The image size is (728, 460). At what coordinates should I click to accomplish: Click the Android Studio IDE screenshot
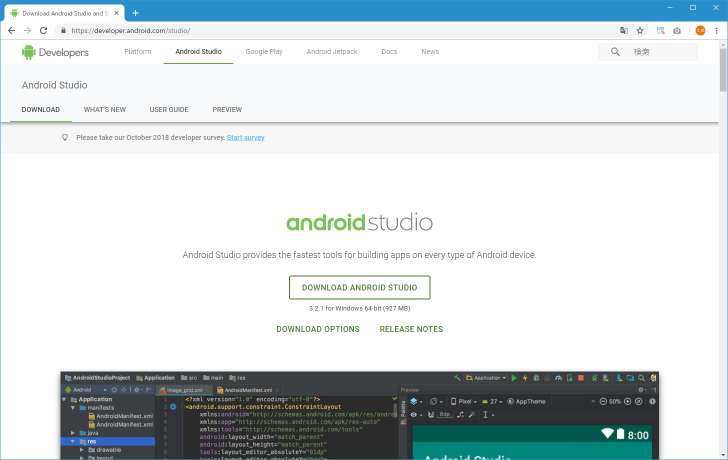point(359,415)
